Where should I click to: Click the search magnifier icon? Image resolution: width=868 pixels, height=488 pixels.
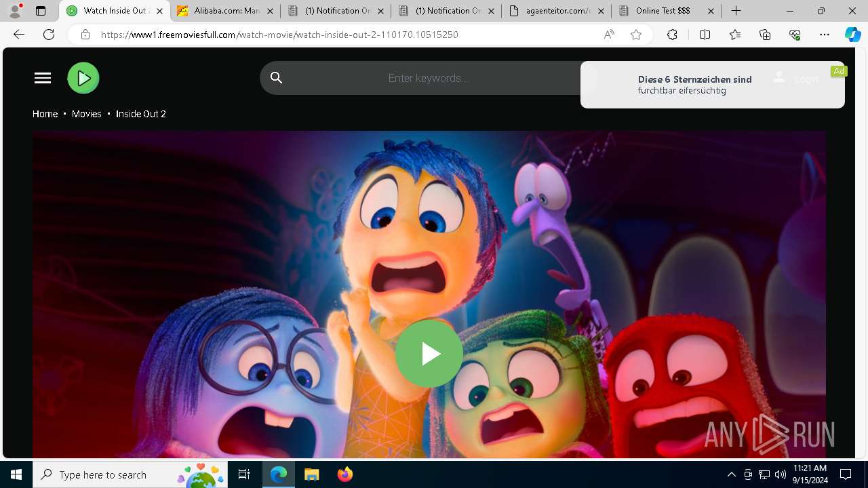[x=276, y=78]
